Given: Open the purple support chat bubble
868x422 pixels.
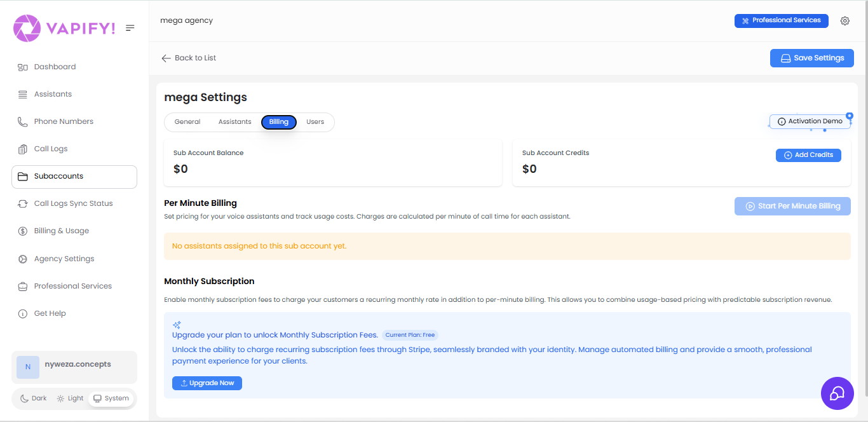Looking at the screenshot, I should coord(837,393).
